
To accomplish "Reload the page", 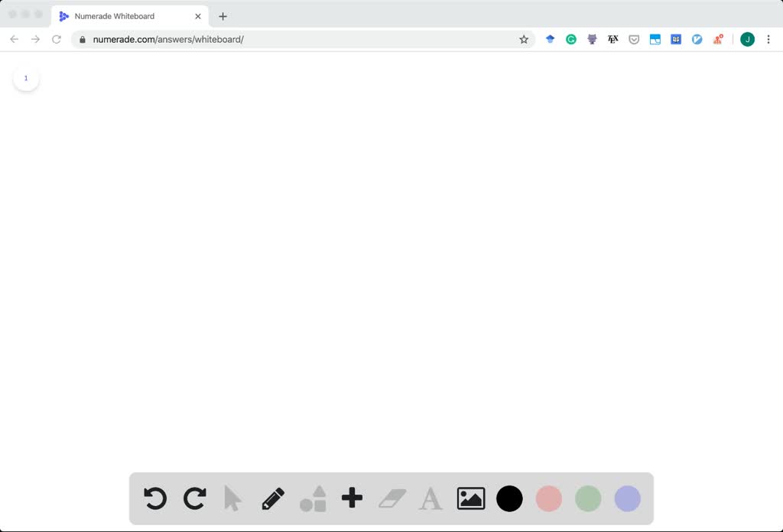I will pyautogui.click(x=57, y=39).
